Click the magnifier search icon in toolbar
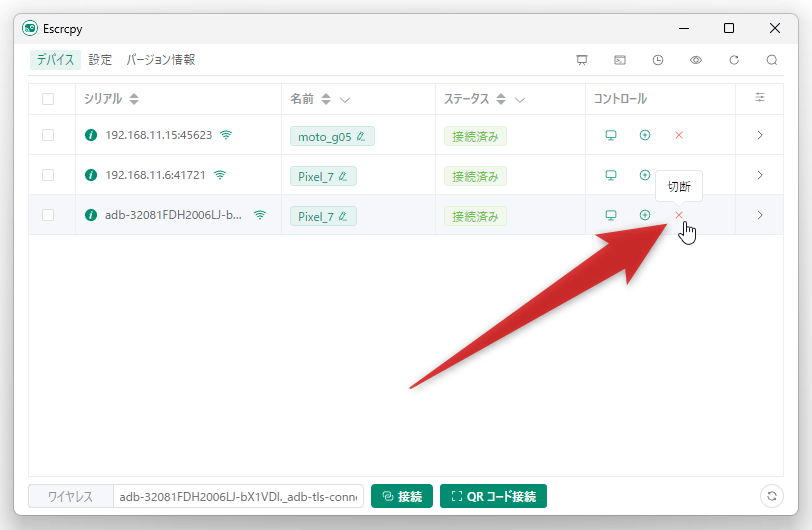 [x=772, y=60]
